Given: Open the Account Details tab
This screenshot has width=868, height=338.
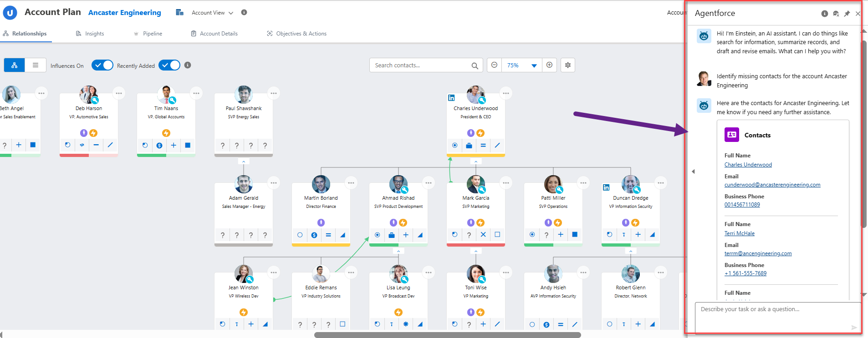Looking at the screenshot, I should coord(214,34).
